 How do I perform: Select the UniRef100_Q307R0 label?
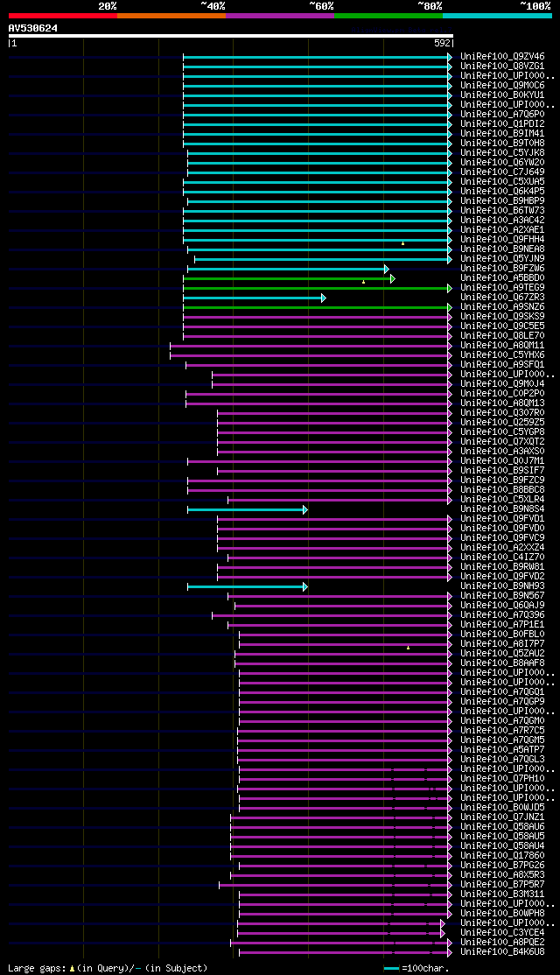click(x=503, y=413)
